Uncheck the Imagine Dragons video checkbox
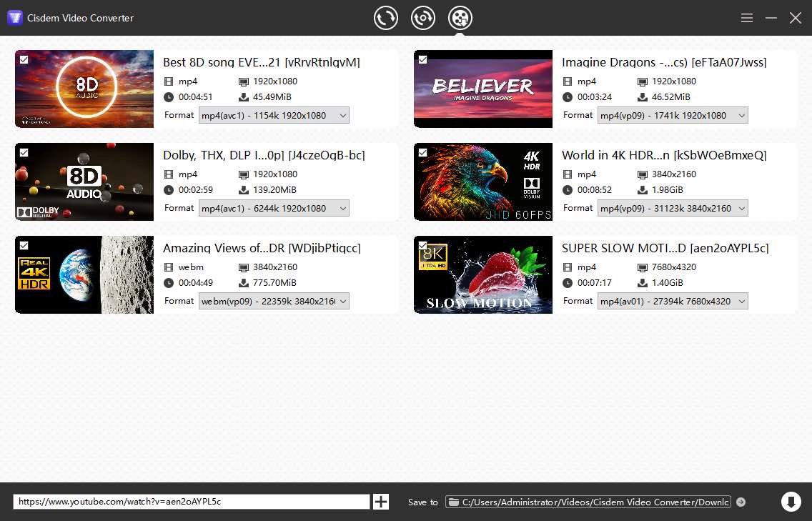 [422, 59]
